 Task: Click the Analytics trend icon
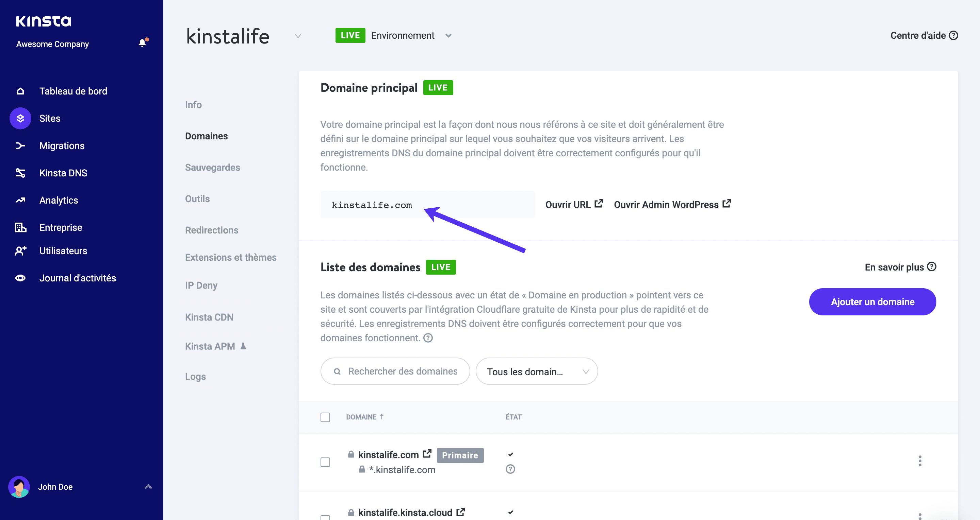coord(20,200)
